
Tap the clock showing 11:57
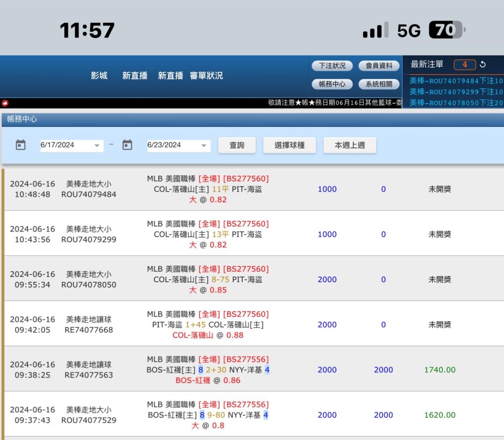click(87, 30)
